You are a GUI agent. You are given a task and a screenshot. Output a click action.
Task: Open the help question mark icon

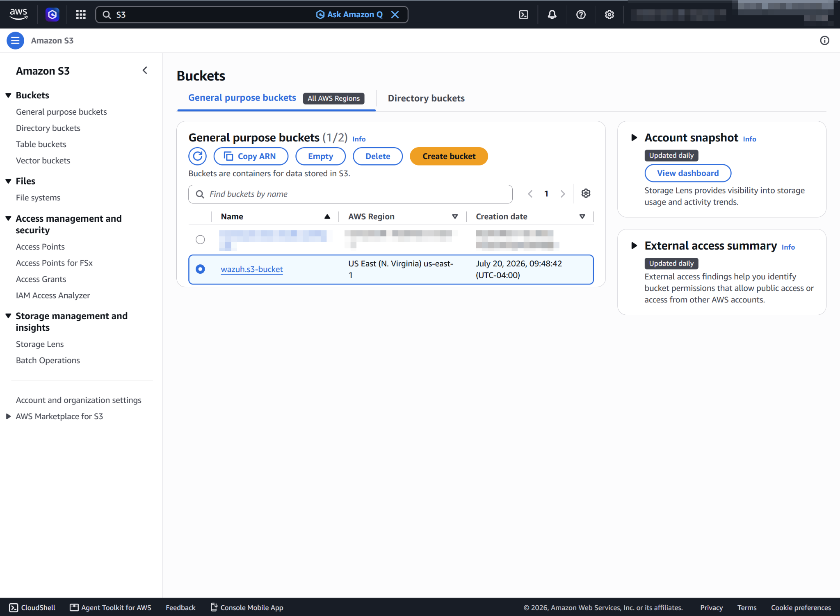pyautogui.click(x=581, y=15)
